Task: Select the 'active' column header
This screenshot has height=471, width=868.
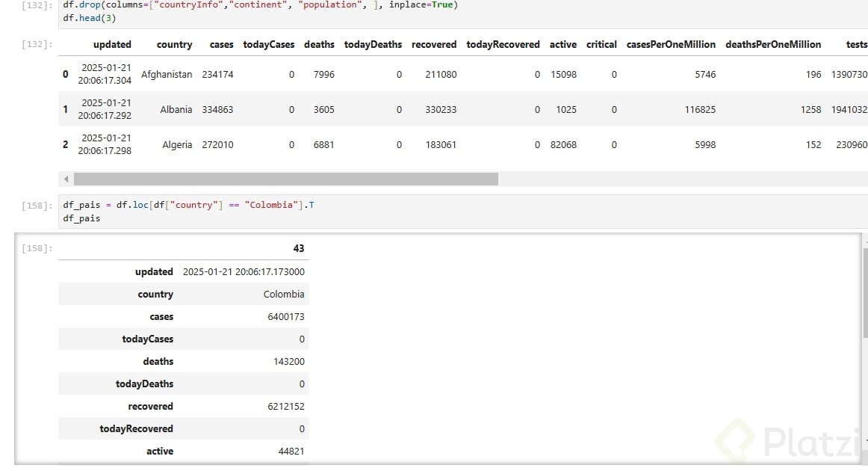Action: point(563,44)
